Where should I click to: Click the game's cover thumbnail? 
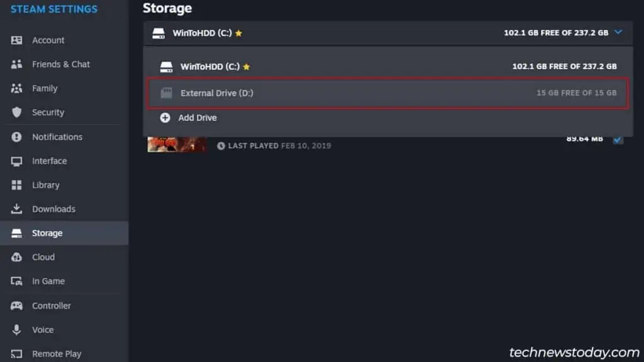[177, 143]
